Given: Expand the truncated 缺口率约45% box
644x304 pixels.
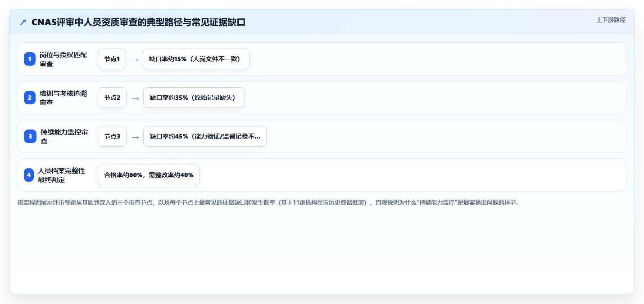Looking at the screenshot, I should [205, 136].
